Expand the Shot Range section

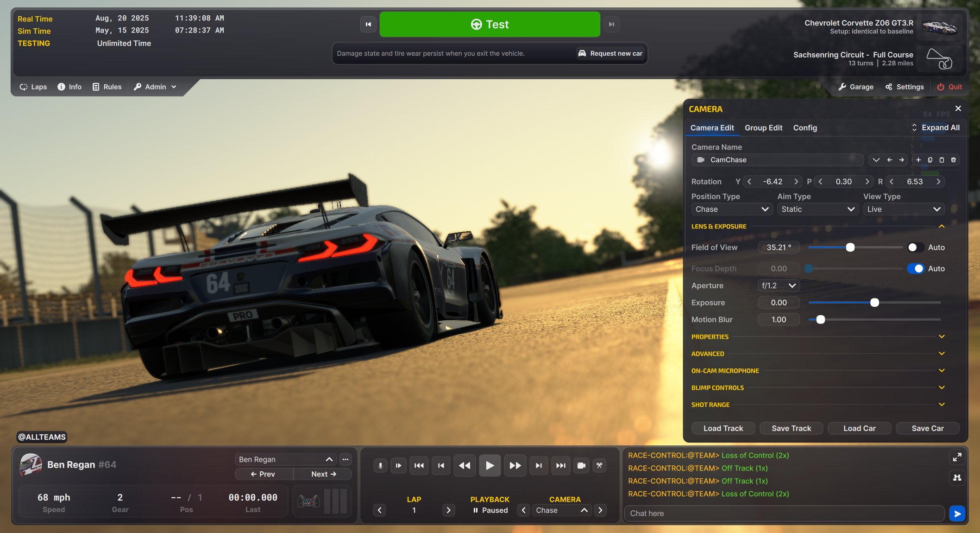click(x=941, y=405)
